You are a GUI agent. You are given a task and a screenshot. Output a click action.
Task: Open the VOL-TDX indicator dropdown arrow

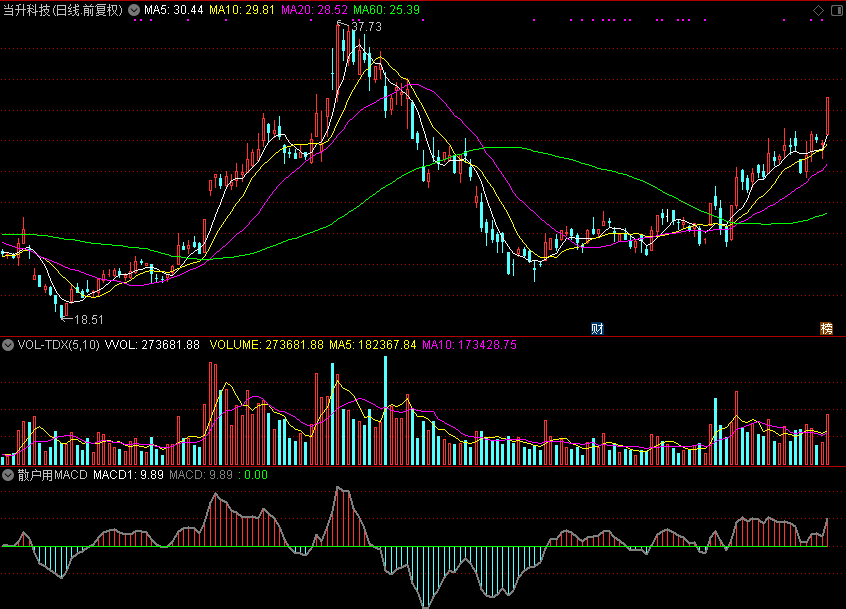click(x=8, y=345)
